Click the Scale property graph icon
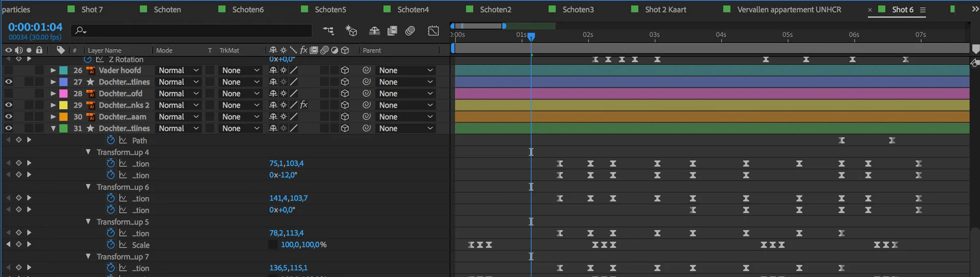Image resolution: width=980 pixels, height=277 pixels. point(123,245)
